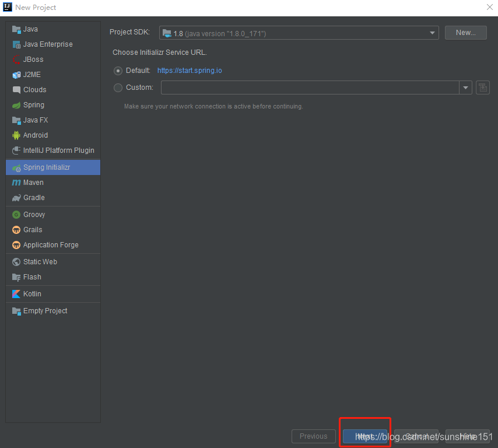Image resolution: width=498 pixels, height=448 pixels.
Task: Select the Android label in list
Action: coord(36,135)
